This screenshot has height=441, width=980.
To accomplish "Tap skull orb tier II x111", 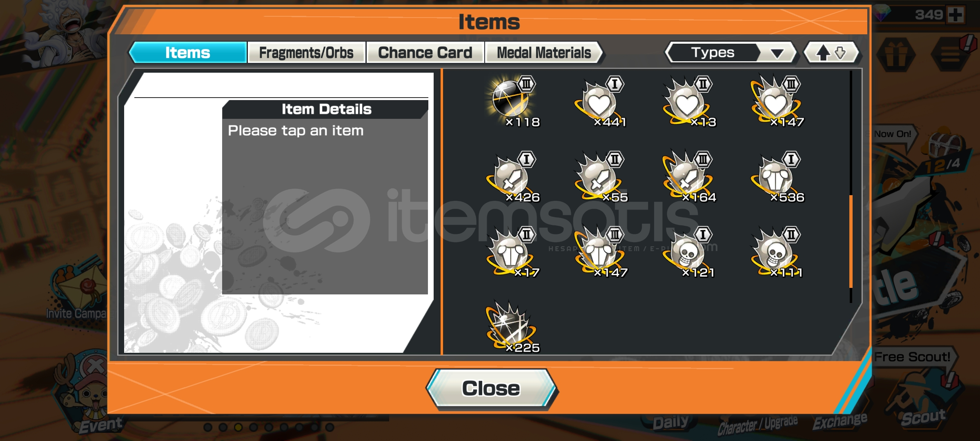I will click(777, 252).
